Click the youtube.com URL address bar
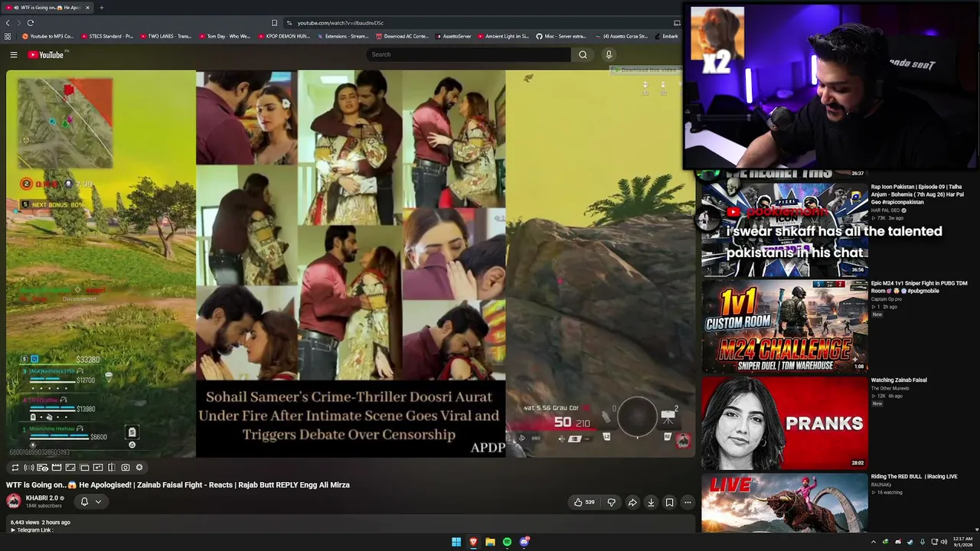980x551 pixels. 341,23
